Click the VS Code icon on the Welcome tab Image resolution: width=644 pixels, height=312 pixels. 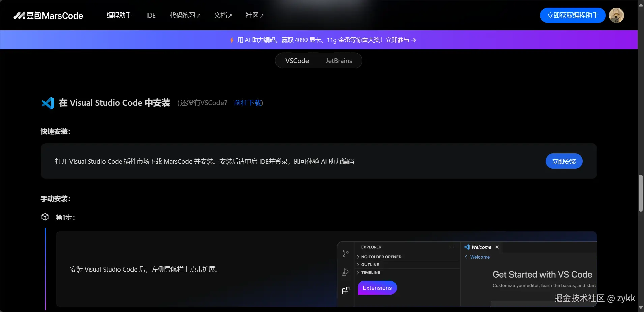(468, 247)
